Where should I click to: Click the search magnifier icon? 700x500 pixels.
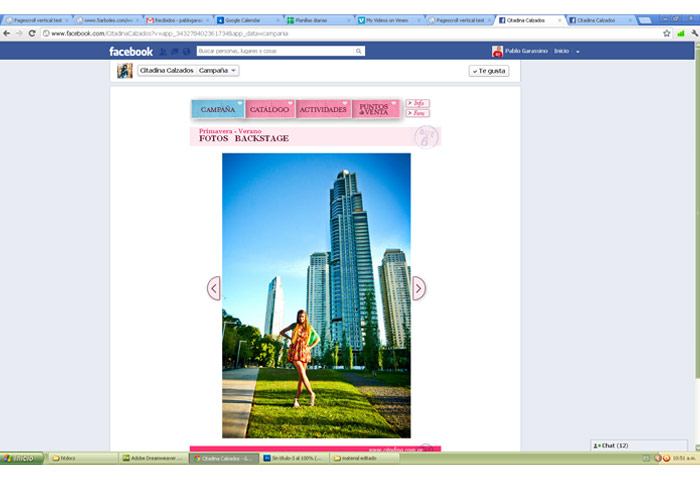pyautogui.click(x=358, y=51)
